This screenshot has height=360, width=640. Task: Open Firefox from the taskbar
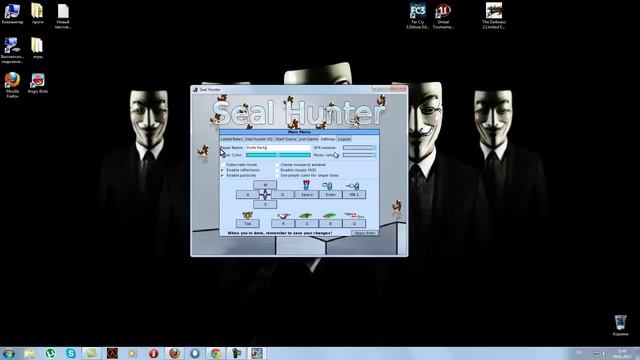(174, 353)
